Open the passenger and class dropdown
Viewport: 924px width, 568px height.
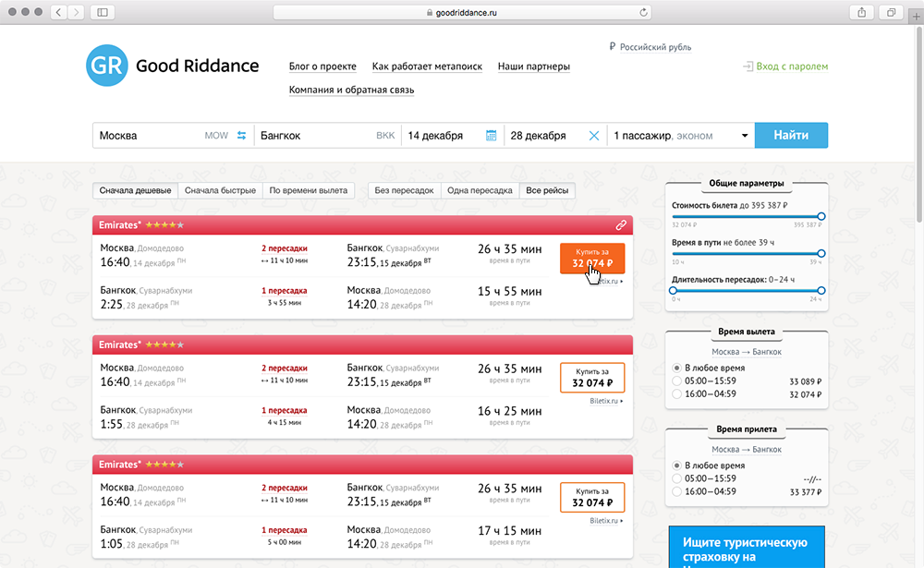click(680, 136)
